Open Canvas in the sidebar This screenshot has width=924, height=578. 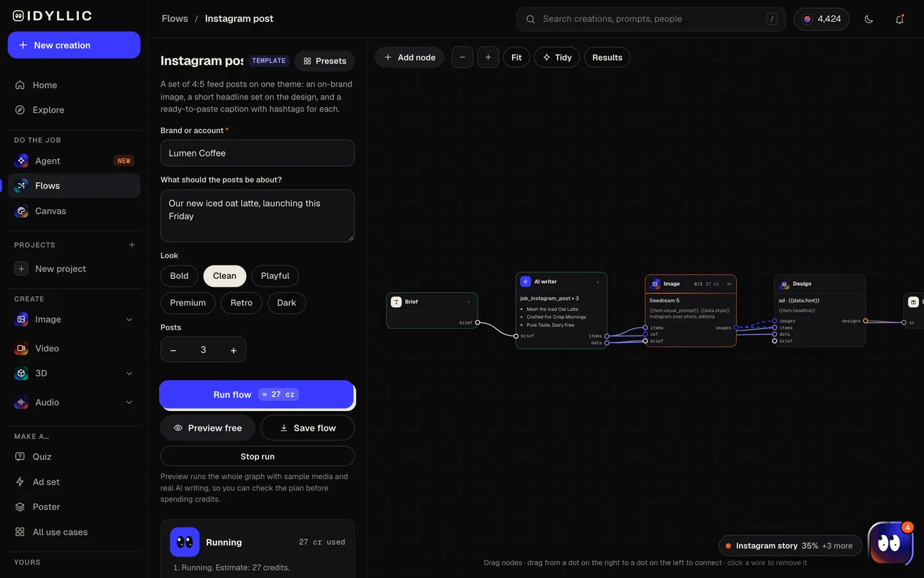tap(74, 211)
